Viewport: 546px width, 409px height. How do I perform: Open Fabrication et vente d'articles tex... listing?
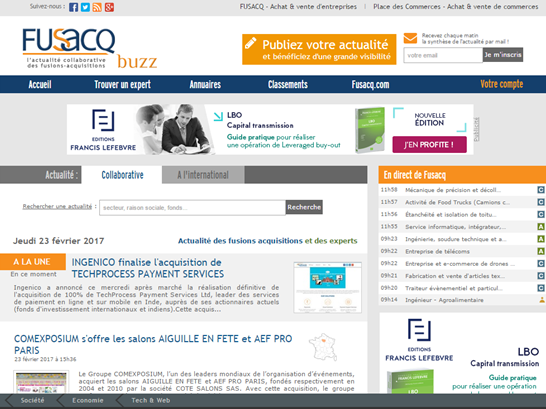455,276
